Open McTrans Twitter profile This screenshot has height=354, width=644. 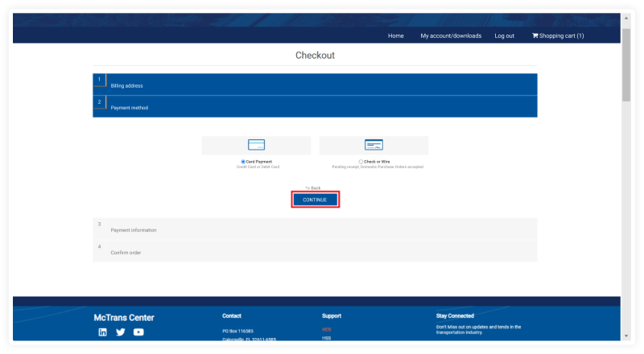[121, 332]
